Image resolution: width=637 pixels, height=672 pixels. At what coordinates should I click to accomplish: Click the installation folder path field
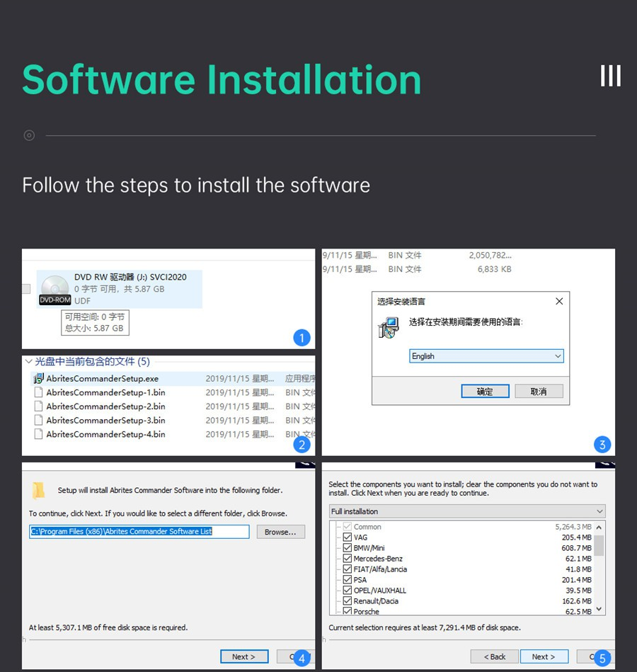139,532
